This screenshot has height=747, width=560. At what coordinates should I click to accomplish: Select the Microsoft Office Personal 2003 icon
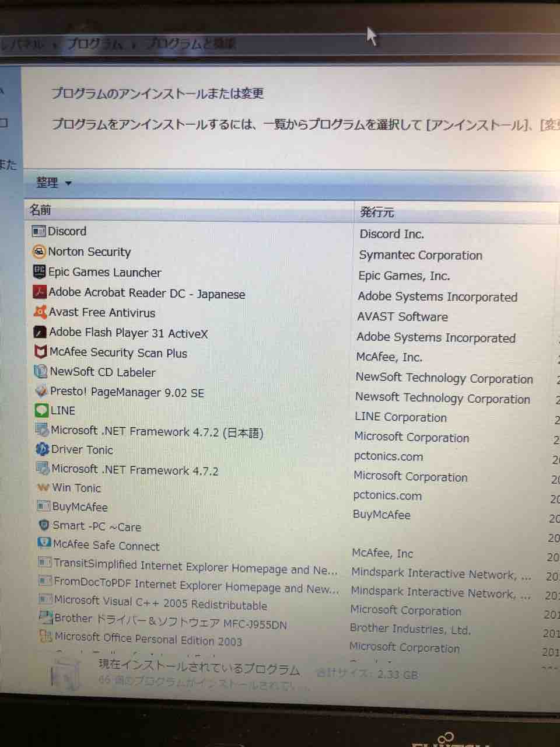click(x=46, y=636)
